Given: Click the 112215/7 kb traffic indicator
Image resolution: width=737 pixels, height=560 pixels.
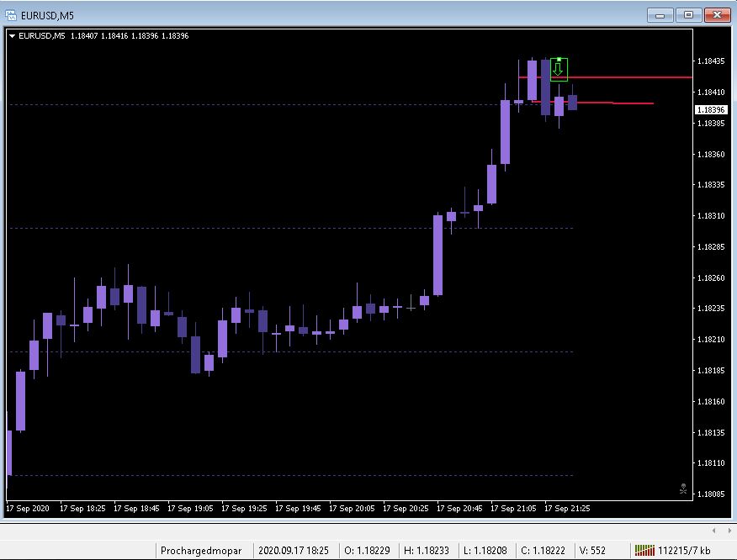Looking at the screenshot, I should click(684, 551).
